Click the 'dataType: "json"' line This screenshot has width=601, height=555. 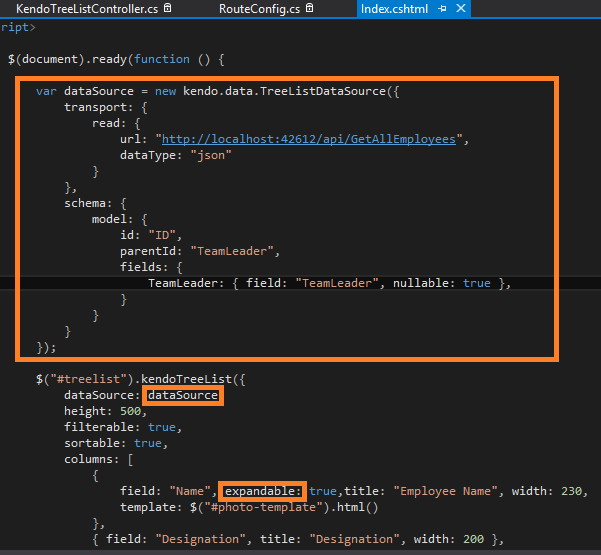[176, 155]
